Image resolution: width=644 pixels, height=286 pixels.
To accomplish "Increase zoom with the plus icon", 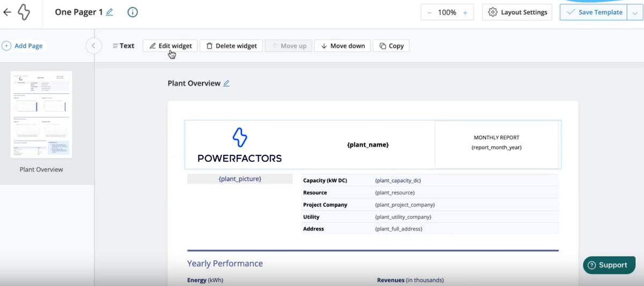I will coord(465,12).
